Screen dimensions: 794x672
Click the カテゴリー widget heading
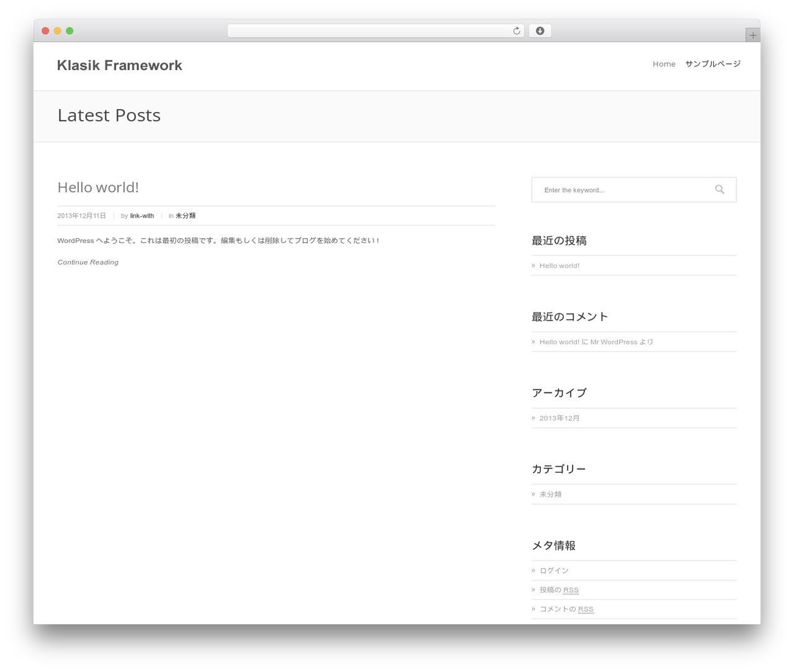pyautogui.click(x=559, y=469)
